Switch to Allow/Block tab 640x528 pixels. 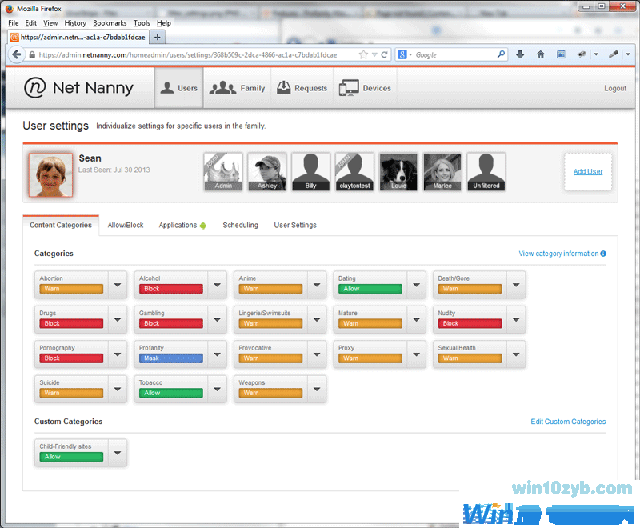pos(125,225)
